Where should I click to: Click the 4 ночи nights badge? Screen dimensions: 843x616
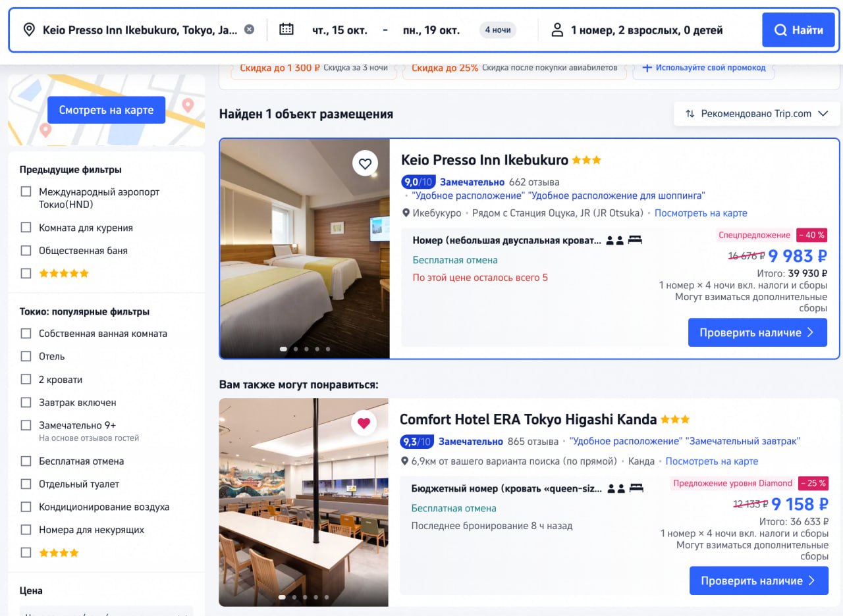pos(498,30)
